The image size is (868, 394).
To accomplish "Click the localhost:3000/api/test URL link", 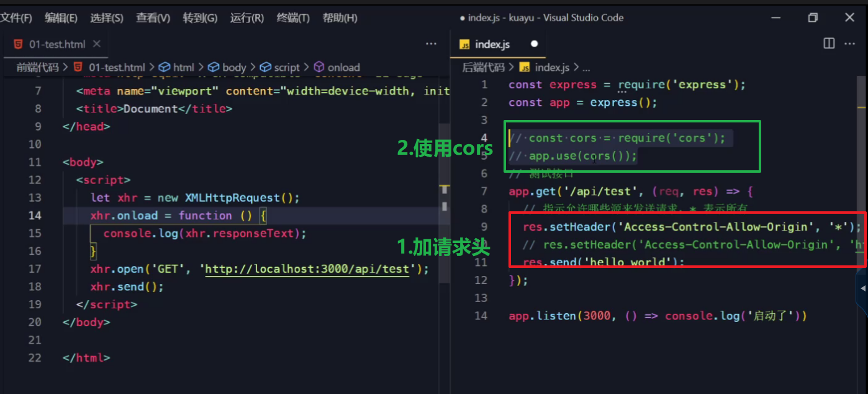I will [x=307, y=269].
